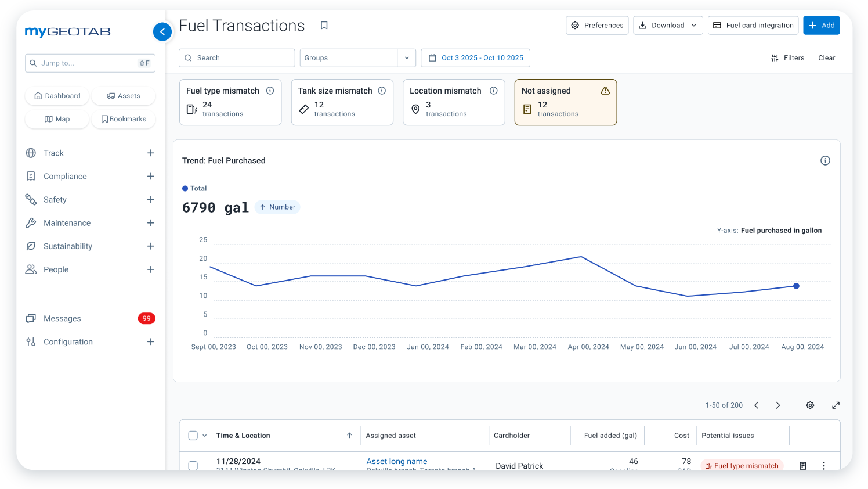Open the Asset long name link
Image resolution: width=868 pixels, height=489 pixels.
point(397,462)
